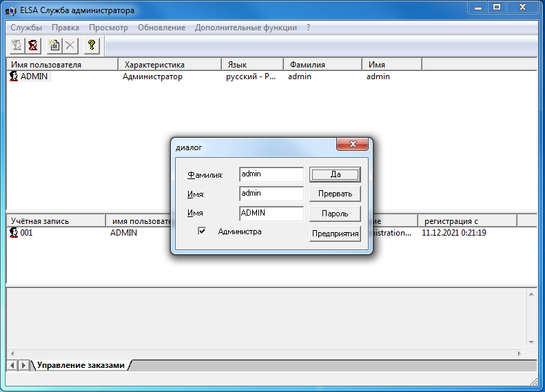Toggle the Администра checkbox
This screenshot has height=392, width=545.
(202, 231)
